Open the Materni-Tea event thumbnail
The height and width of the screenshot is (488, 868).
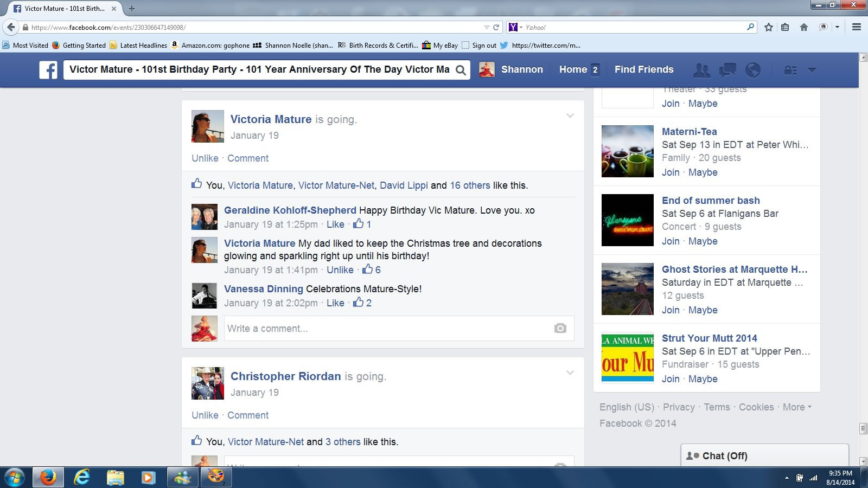point(628,151)
